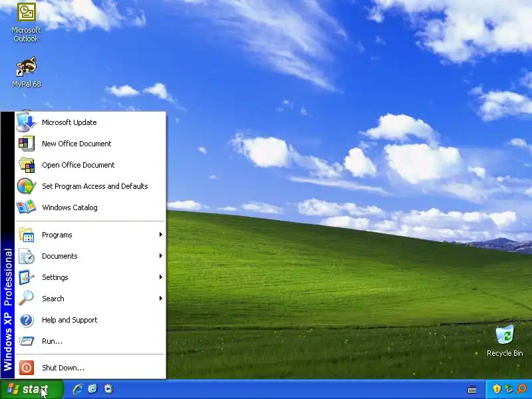
Task: Expand the Documents submenu arrow
Action: click(161, 256)
